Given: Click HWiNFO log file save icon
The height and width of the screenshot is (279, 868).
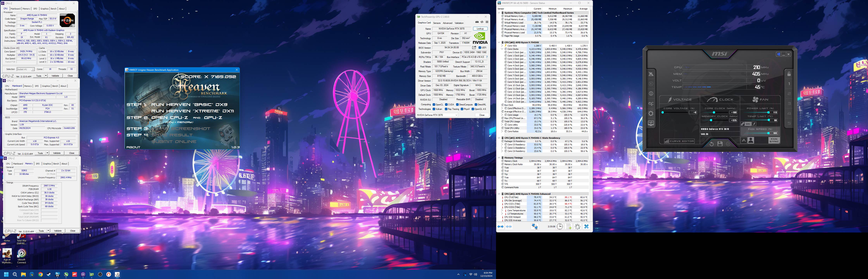Looking at the screenshot, I should pyautogui.click(x=568, y=226).
